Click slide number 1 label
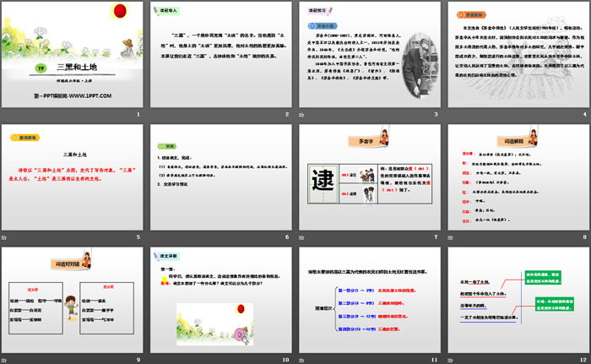 pyautogui.click(x=138, y=114)
